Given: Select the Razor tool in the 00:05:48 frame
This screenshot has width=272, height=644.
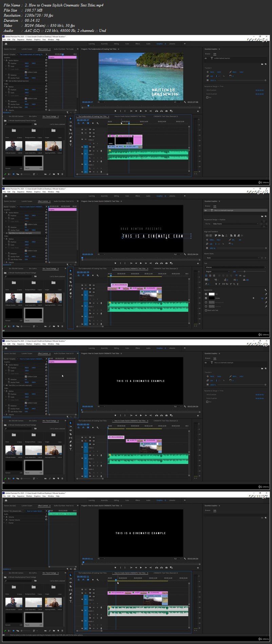Looking at the screenshot, I should [x=71, y=282].
